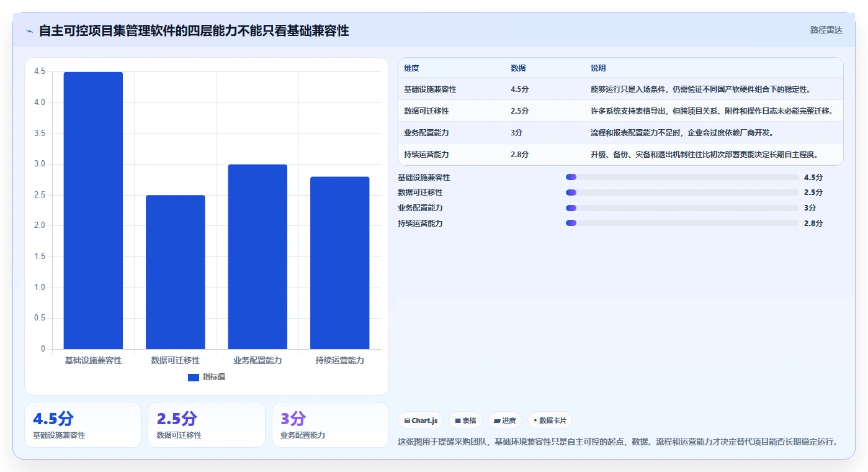Image resolution: width=868 pixels, height=472 pixels.
Task: Click the 路径雷达 label in header
Action: click(x=826, y=30)
